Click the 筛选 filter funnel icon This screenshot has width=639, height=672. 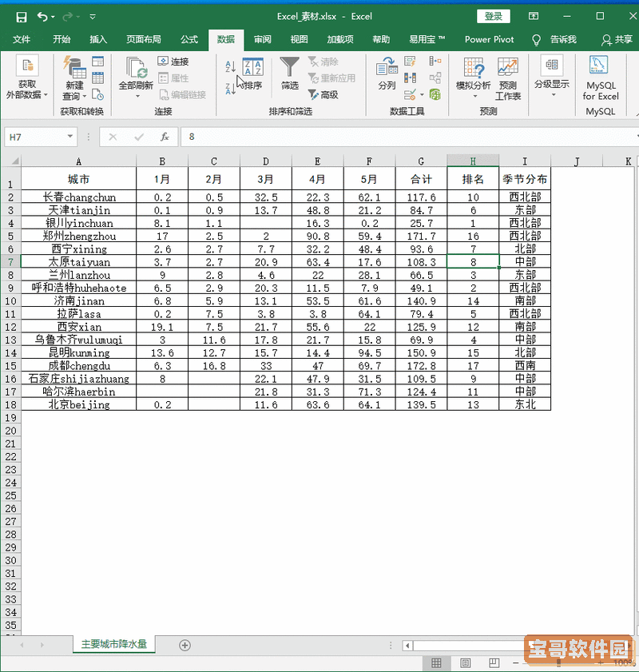289,74
